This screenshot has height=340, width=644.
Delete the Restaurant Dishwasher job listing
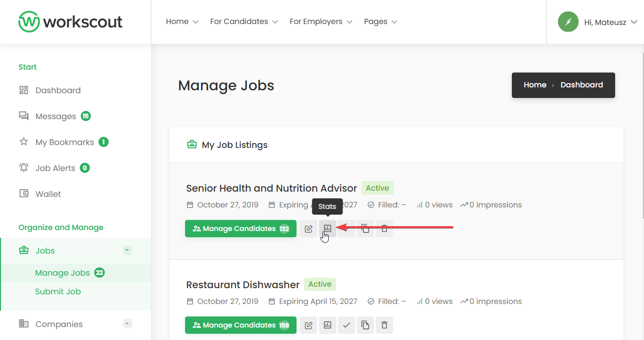click(x=384, y=325)
